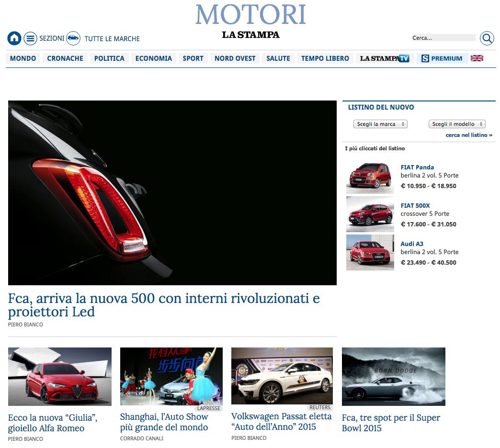Click the FIAT 500X car thumbnail

pos(370,214)
